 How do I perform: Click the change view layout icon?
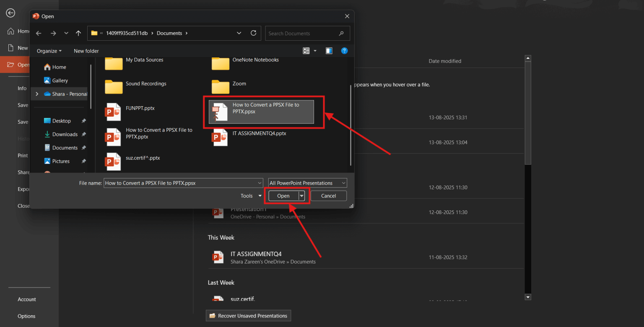(x=306, y=50)
